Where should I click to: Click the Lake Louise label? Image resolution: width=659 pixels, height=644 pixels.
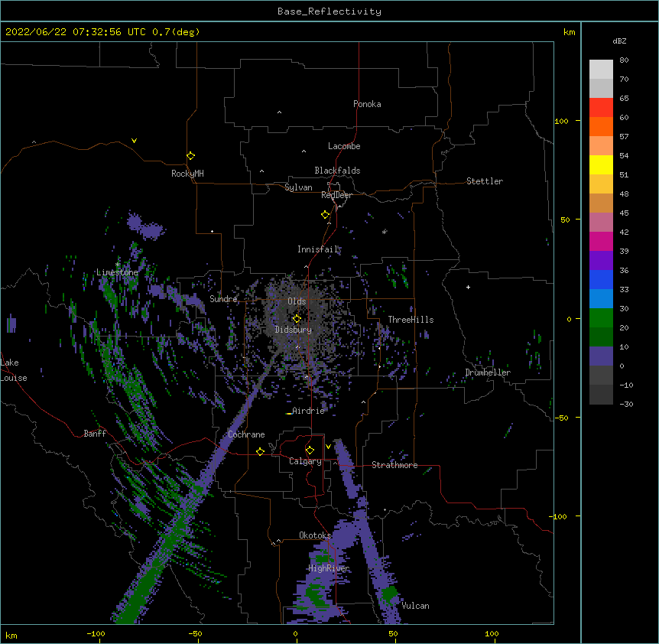click(14, 370)
